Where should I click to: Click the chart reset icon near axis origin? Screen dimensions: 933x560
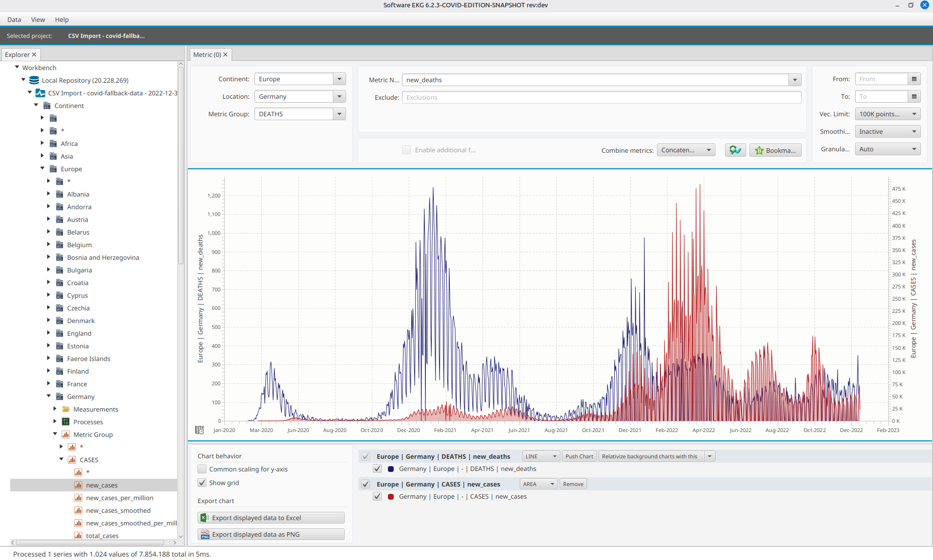point(200,430)
